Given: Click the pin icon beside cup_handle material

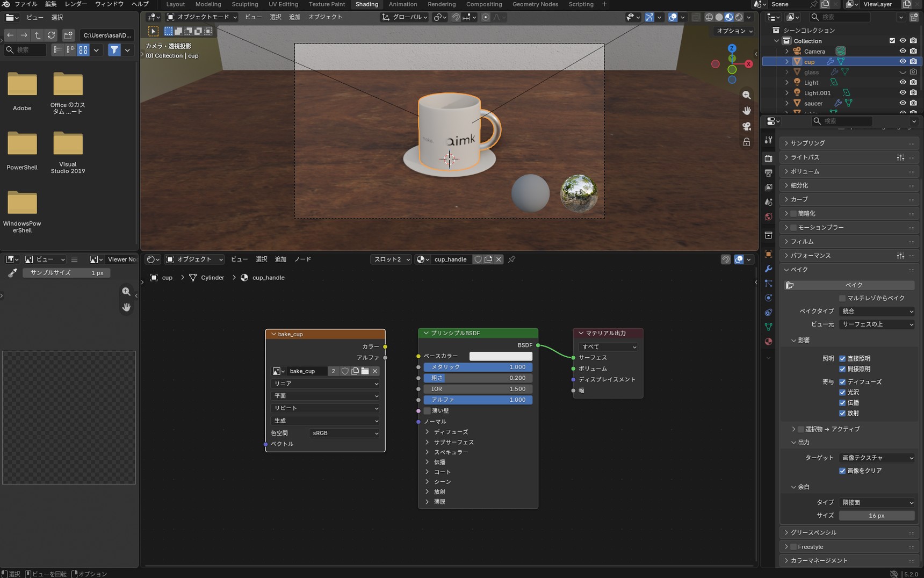Looking at the screenshot, I should coord(512,259).
